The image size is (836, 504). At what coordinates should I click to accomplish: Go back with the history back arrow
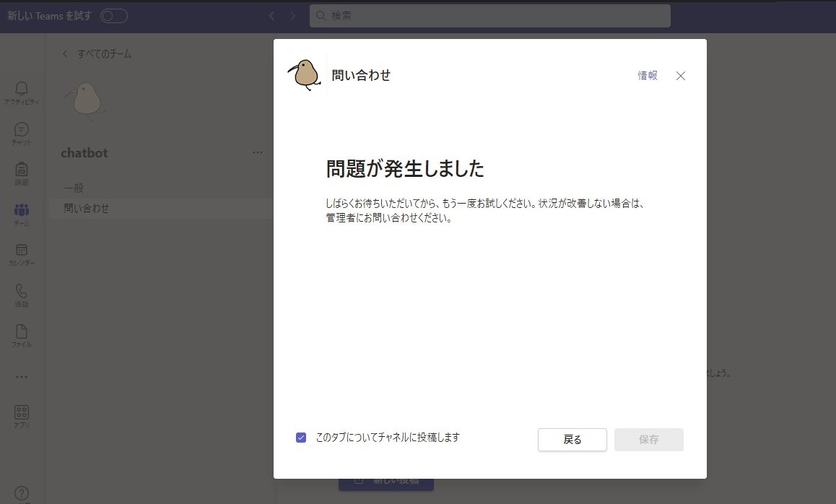(x=272, y=16)
